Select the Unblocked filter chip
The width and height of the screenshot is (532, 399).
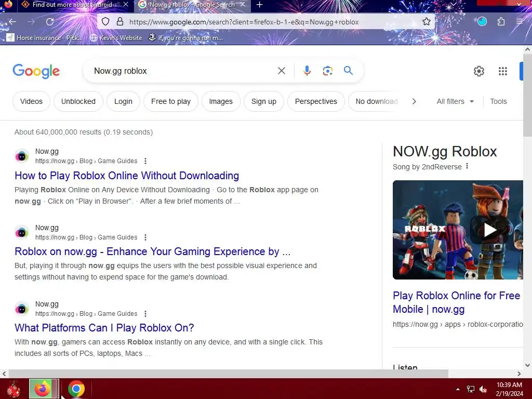(x=78, y=101)
